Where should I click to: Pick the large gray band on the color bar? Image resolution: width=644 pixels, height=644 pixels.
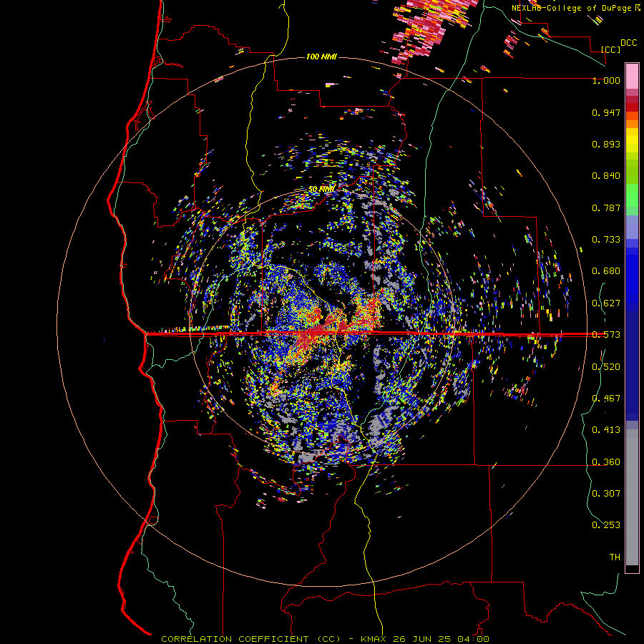click(x=632, y=497)
